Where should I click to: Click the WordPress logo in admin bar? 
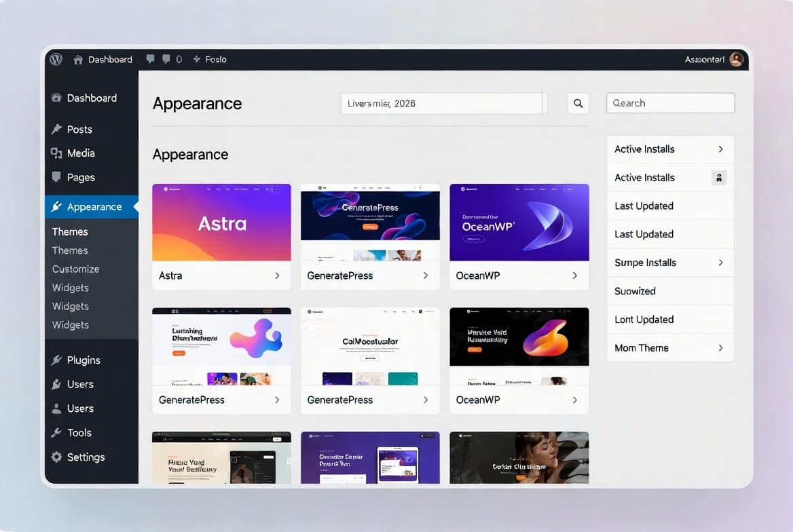tap(55, 59)
